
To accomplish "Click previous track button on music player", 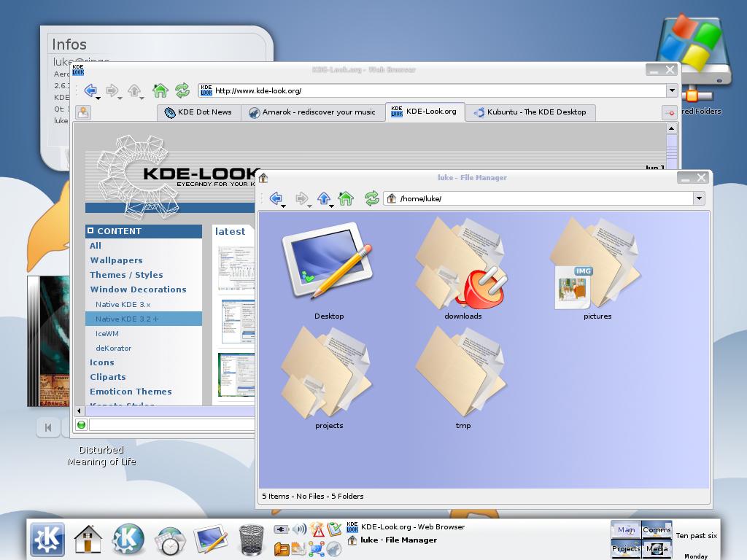I will pos(48,427).
